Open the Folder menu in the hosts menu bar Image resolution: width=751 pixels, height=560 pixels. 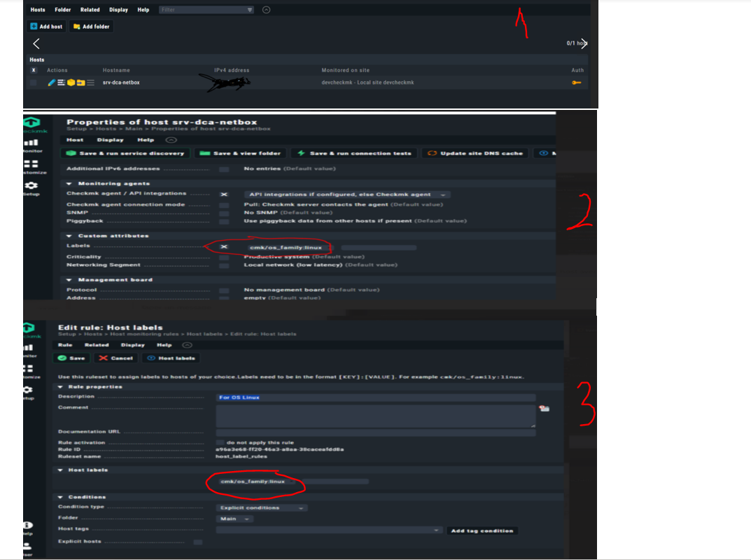63,10
